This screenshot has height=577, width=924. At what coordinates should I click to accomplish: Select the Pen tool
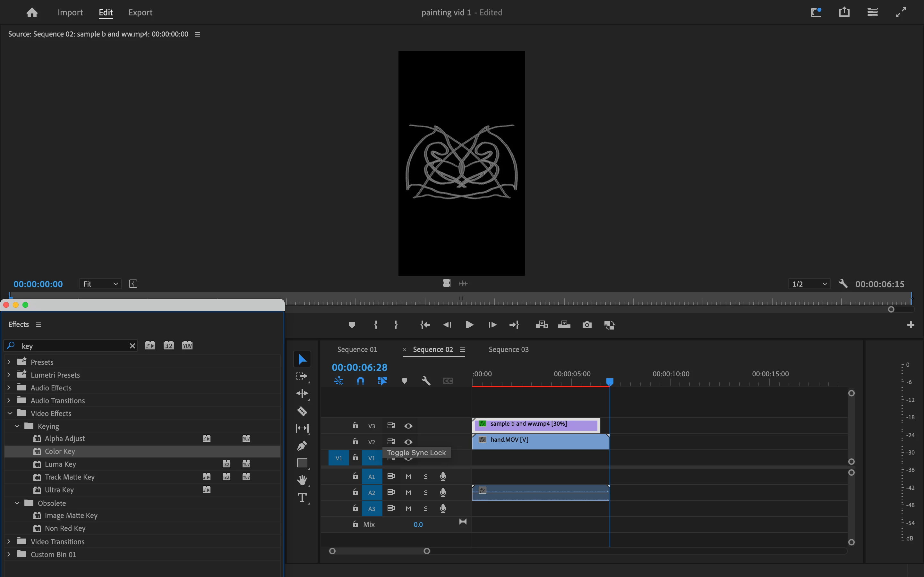point(302,445)
